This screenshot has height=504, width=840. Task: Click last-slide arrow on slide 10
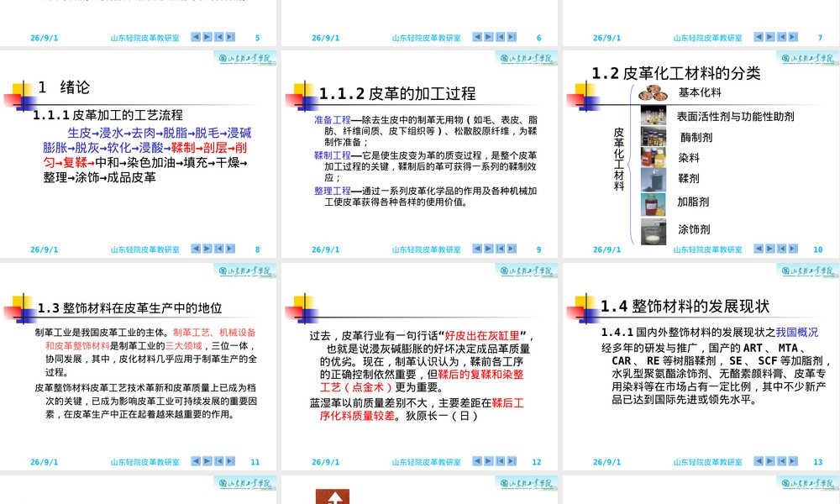(x=794, y=249)
